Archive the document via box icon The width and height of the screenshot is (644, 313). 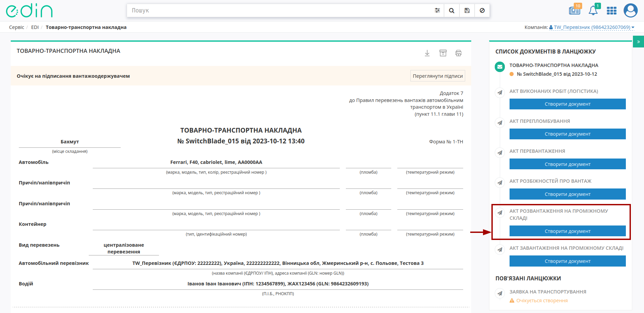(443, 53)
